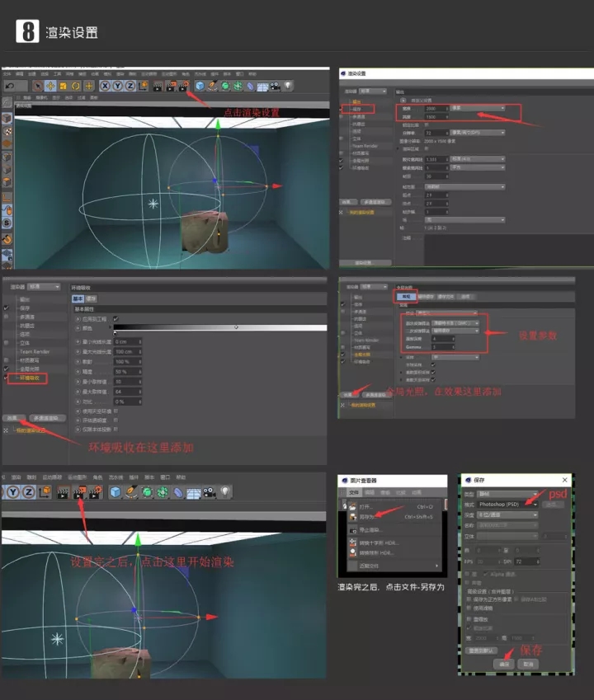Click the Undo arrow icon in the toolbar
The image size is (594, 700).
click(11, 86)
